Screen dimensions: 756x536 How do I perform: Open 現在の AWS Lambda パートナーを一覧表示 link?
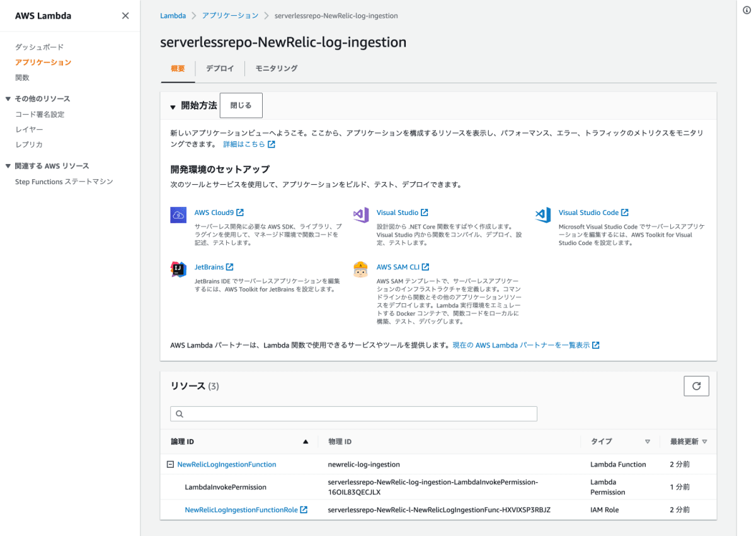tap(521, 345)
